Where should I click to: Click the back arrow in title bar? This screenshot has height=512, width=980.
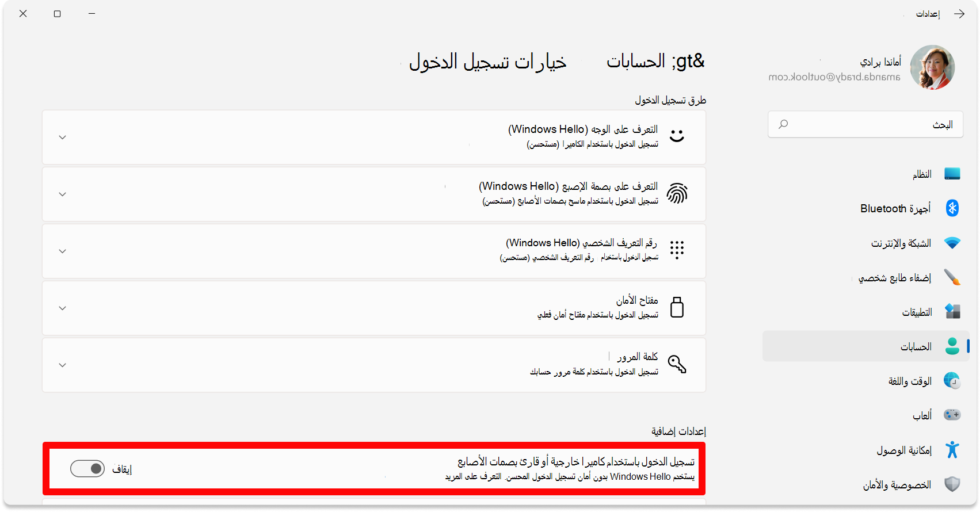(959, 14)
